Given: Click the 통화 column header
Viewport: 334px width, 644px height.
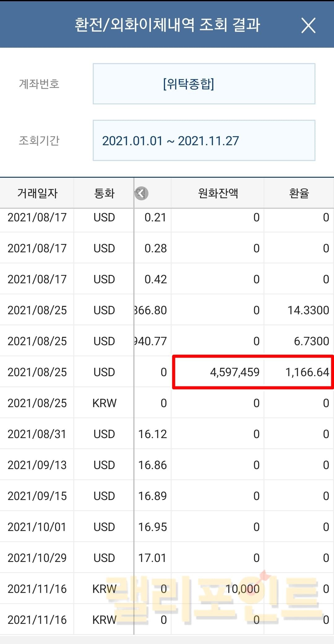Looking at the screenshot, I should coord(104,194).
